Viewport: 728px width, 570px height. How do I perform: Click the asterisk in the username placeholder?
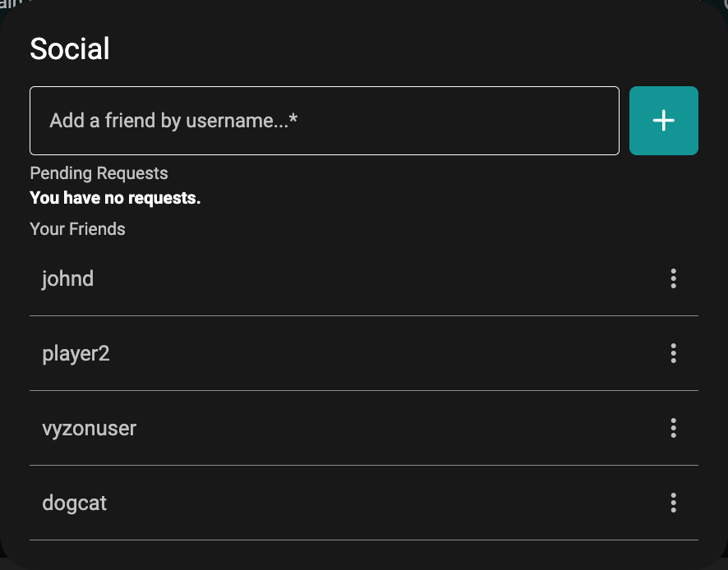tap(293, 119)
